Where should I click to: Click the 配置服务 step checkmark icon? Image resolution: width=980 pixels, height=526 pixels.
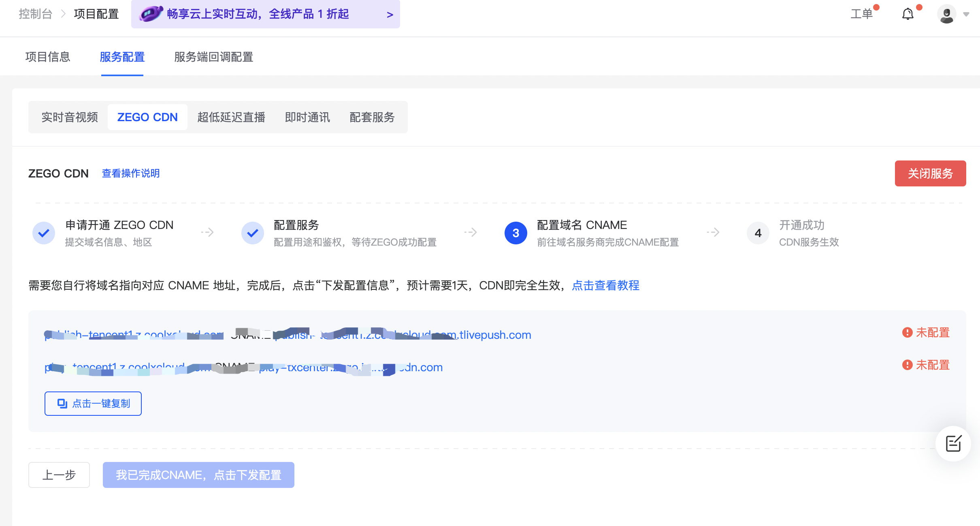(x=252, y=233)
